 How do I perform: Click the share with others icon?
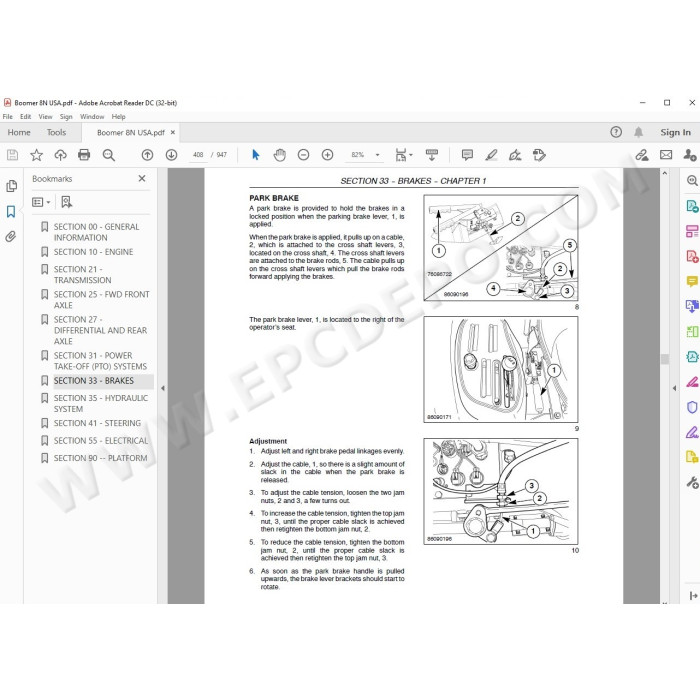click(690, 155)
